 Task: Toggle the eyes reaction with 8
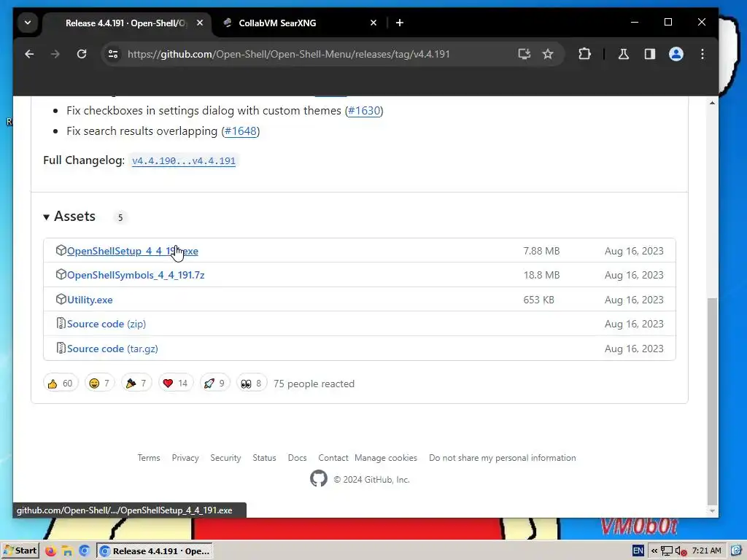252,384
